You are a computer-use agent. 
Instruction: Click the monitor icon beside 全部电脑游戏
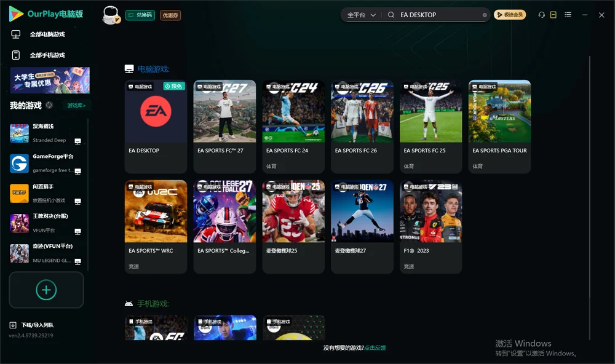[x=16, y=34]
